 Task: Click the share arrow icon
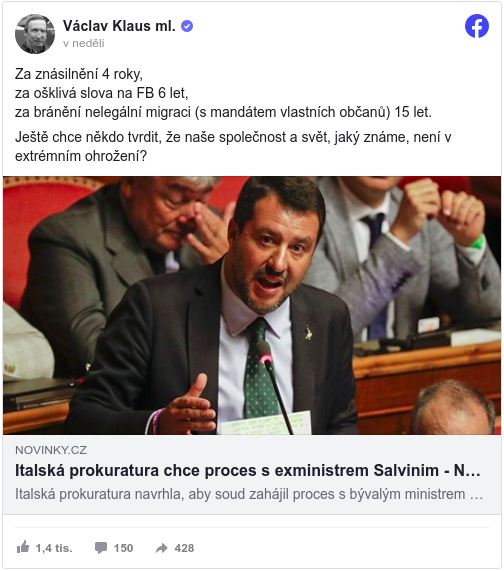pos(162,548)
